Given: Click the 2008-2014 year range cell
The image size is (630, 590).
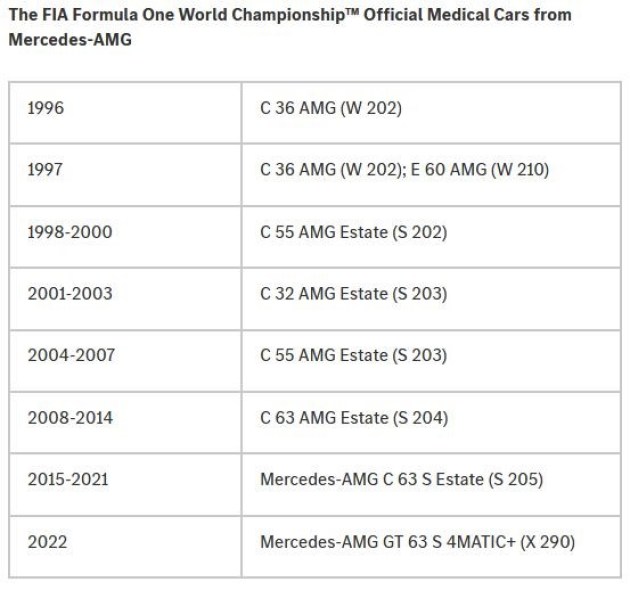Looking at the screenshot, I should 125,422.
